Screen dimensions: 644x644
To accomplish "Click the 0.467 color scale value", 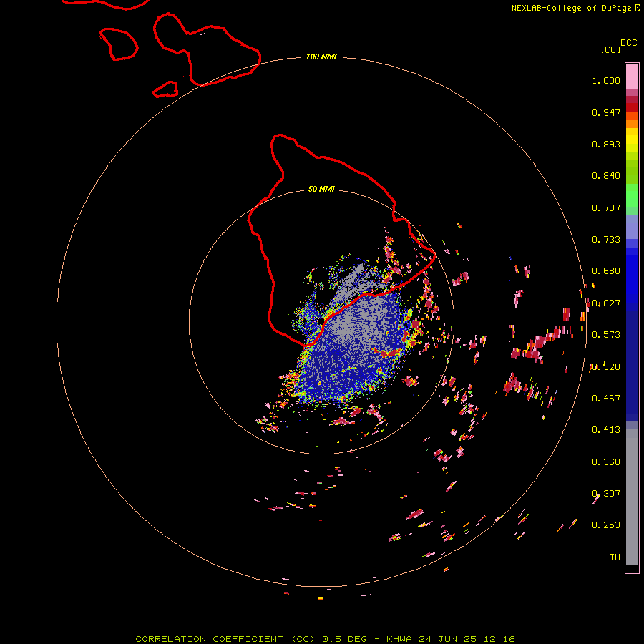I will [x=606, y=399].
